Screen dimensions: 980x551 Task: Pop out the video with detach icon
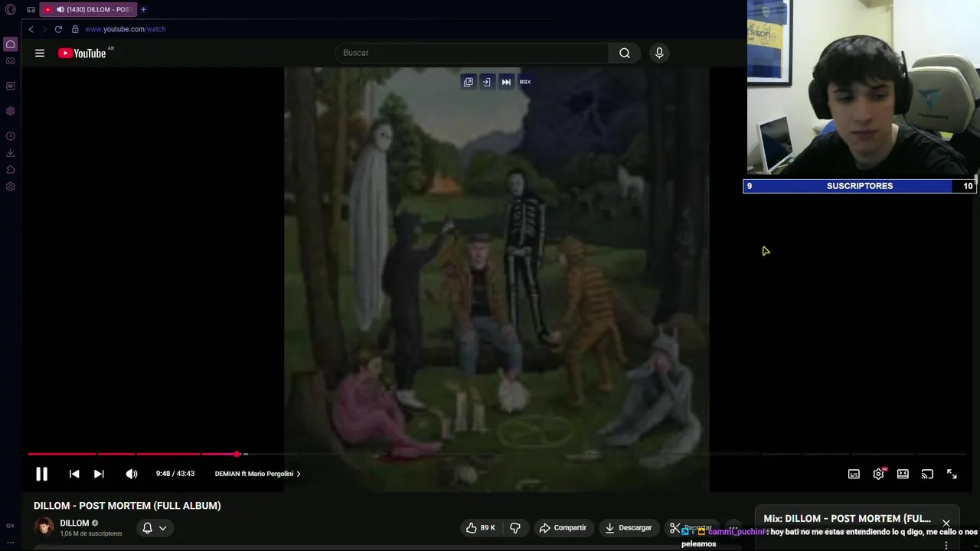point(469,82)
